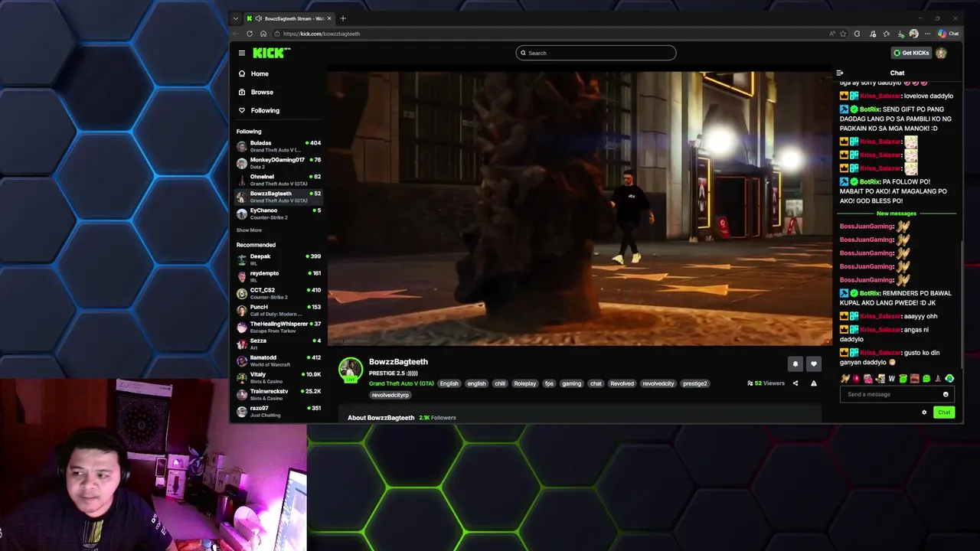Open Buladas followed channel
This screenshot has width=980, height=551.
pos(279,146)
